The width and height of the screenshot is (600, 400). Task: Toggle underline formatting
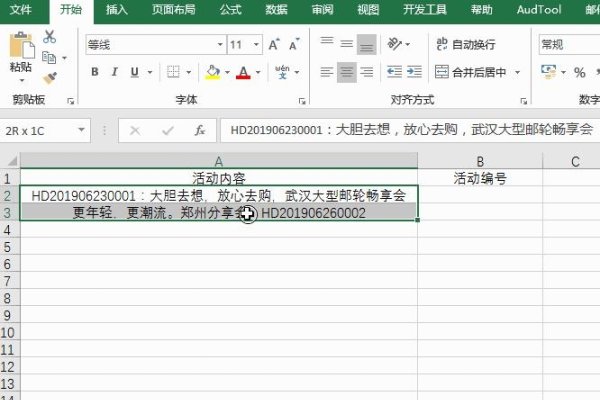tap(135, 72)
